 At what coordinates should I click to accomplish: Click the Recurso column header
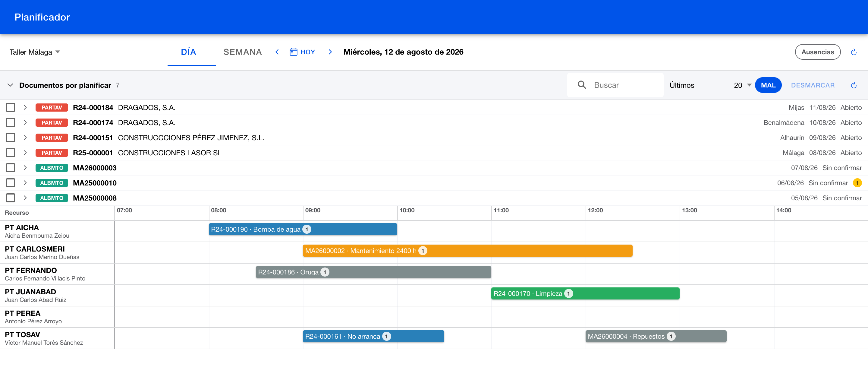coord(17,213)
